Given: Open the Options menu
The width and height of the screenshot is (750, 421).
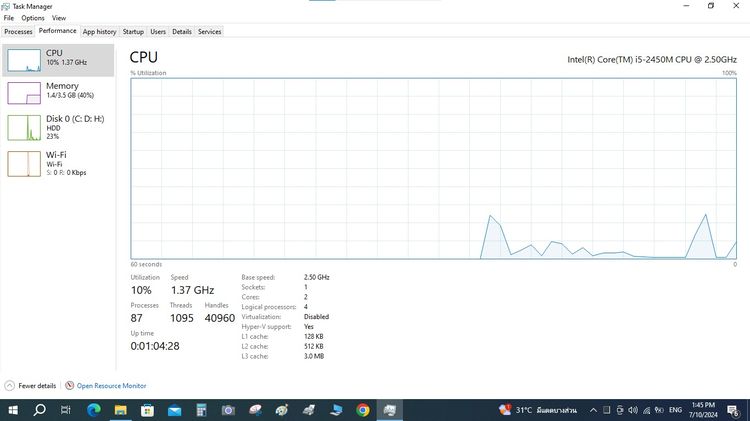Looking at the screenshot, I should (x=33, y=18).
